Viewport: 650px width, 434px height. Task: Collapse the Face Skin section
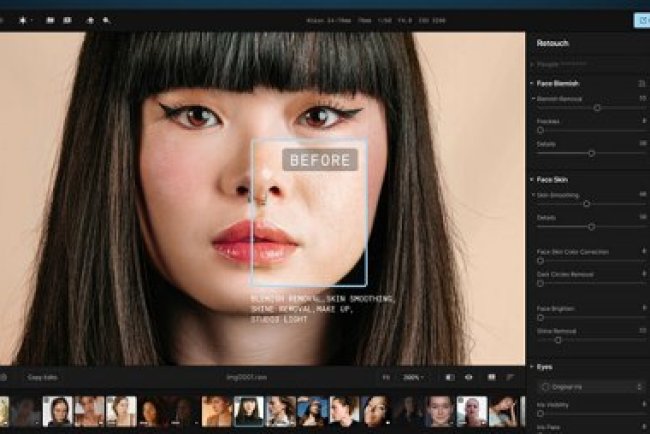coord(531,179)
